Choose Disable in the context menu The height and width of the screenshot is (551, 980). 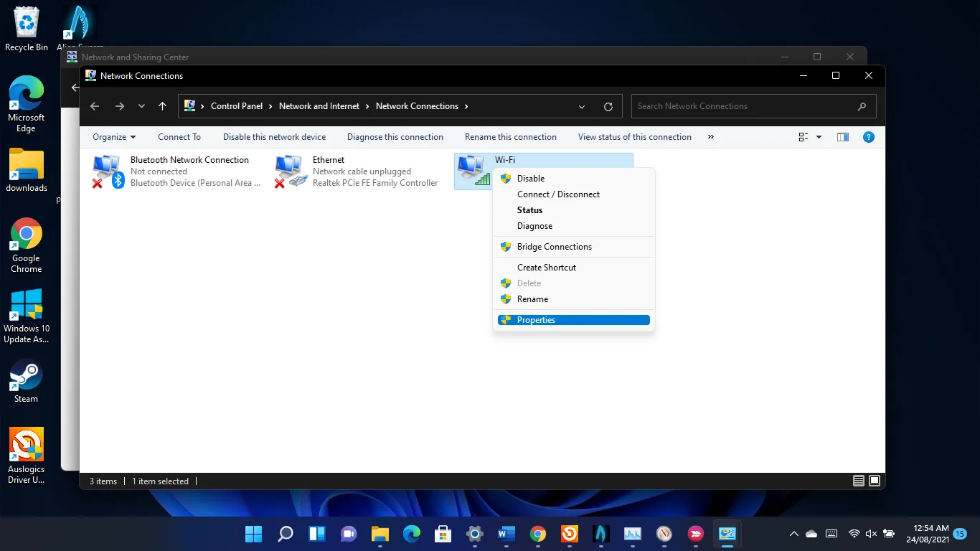(574, 179)
